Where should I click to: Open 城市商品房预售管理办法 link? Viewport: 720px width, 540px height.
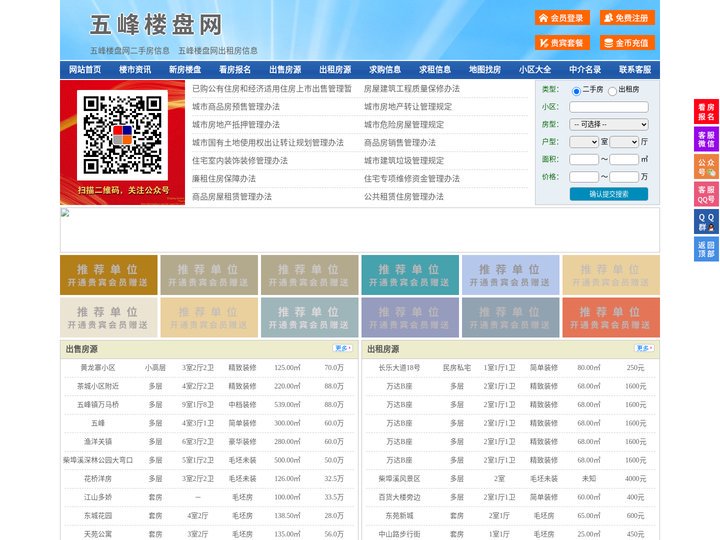[236, 107]
